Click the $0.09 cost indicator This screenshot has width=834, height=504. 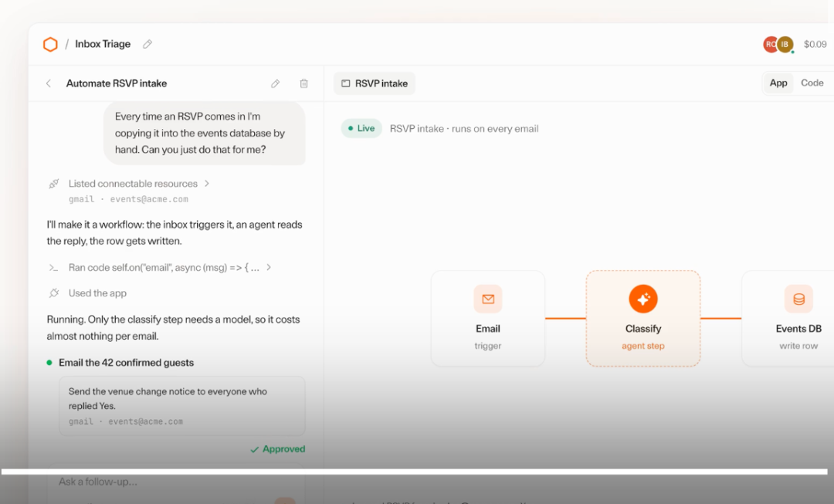(x=815, y=44)
